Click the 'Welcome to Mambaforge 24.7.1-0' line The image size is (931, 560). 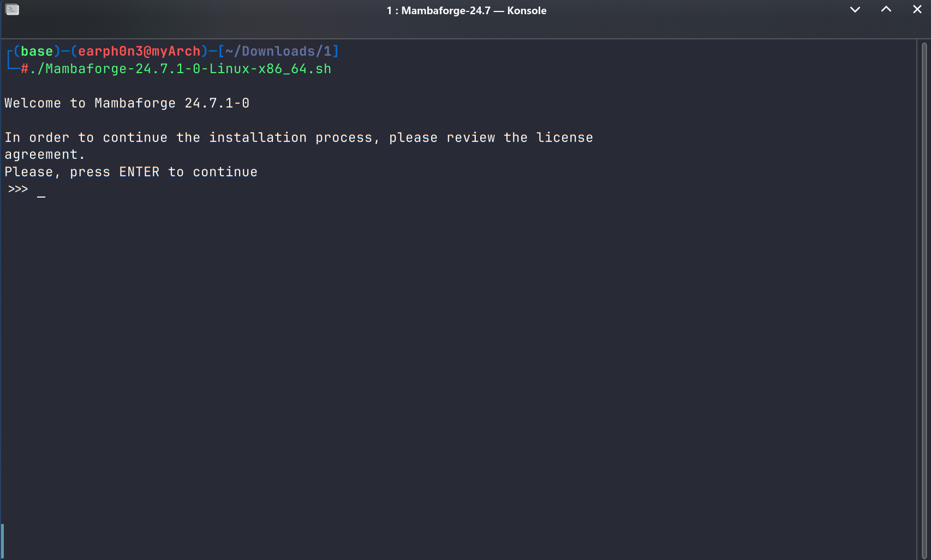pyautogui.click(x=127, y=103)
